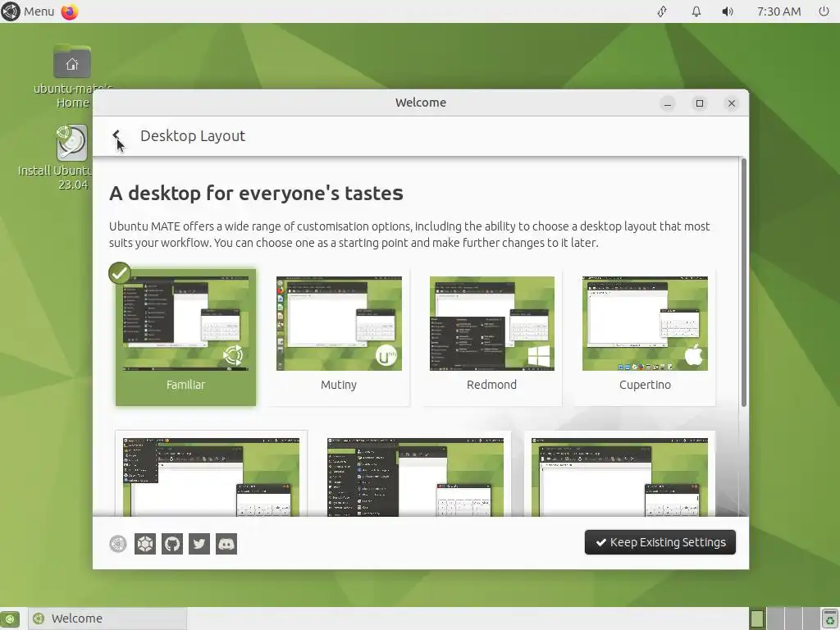840x630 pixels.
Task: Open the network connection indicator
Action: (x=662, y=11)
